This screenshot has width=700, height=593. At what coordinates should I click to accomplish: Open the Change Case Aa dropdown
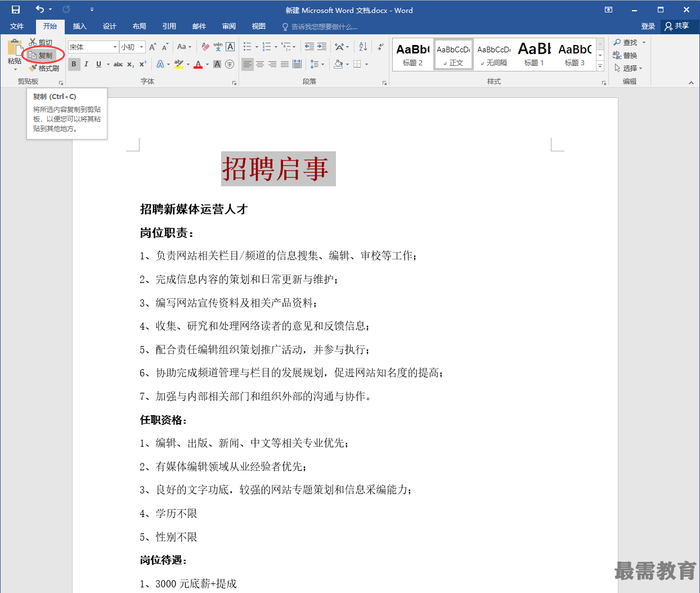tap(184, 47)
